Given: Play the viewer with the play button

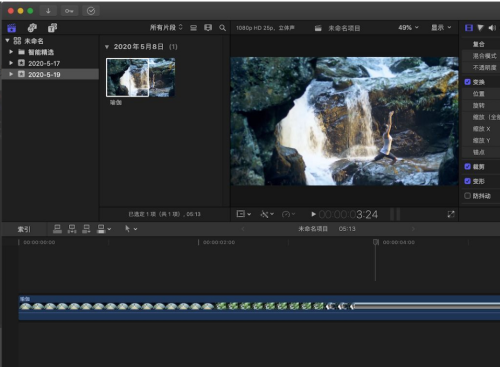Looking at the screenshot, I should point(313,214).
